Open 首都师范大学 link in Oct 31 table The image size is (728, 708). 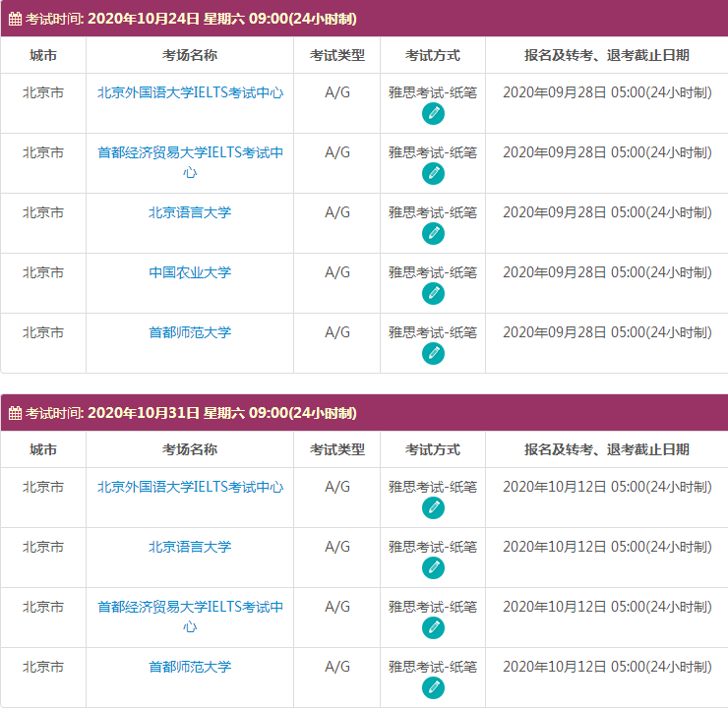point(190,667)
